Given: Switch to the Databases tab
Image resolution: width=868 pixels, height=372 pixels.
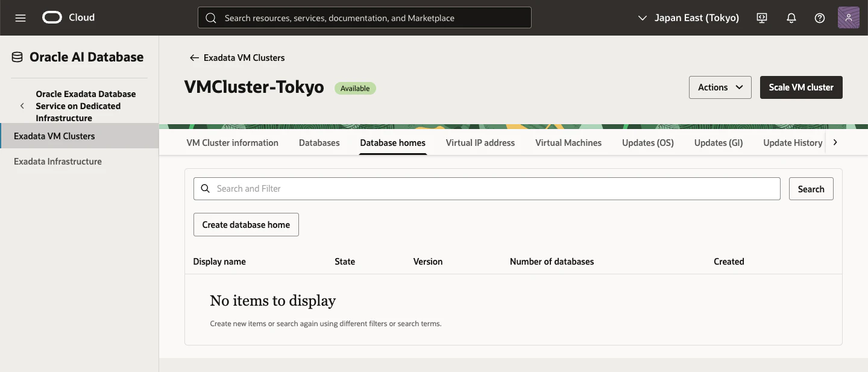Looking at the screenshot, I should pos(319,143).
